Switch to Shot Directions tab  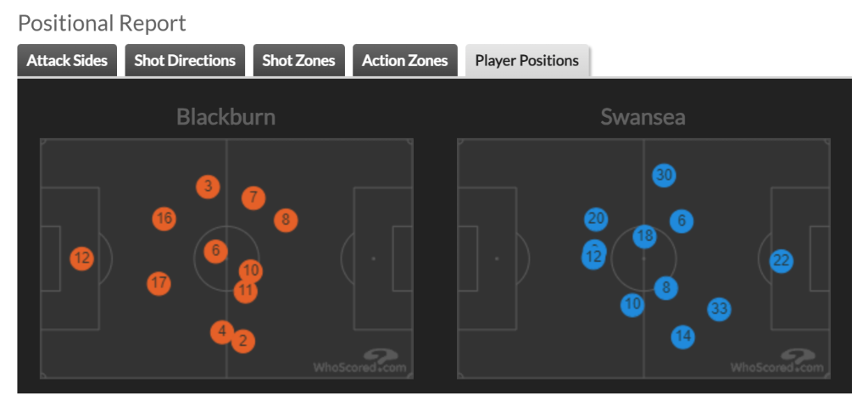(185, 60)
